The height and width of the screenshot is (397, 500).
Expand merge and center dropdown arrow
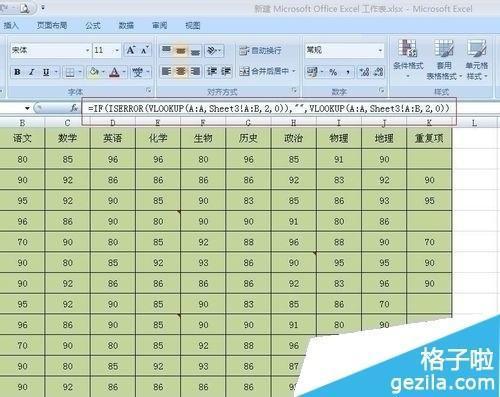[x=294, y=71]
